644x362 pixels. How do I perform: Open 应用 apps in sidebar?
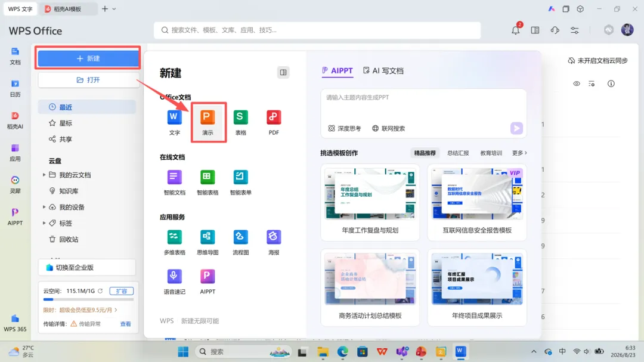click(x=15, y=153)
